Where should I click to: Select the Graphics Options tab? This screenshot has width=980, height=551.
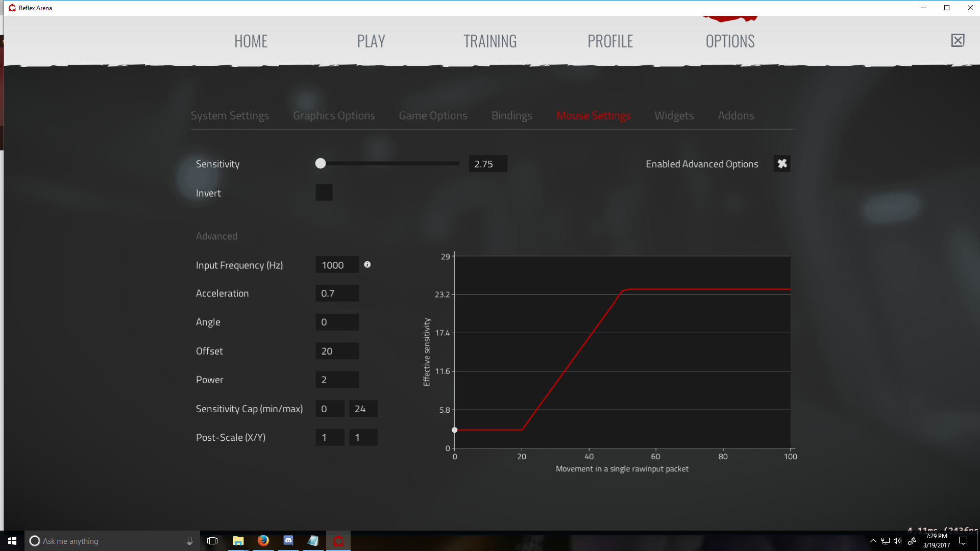coord(333,115)
